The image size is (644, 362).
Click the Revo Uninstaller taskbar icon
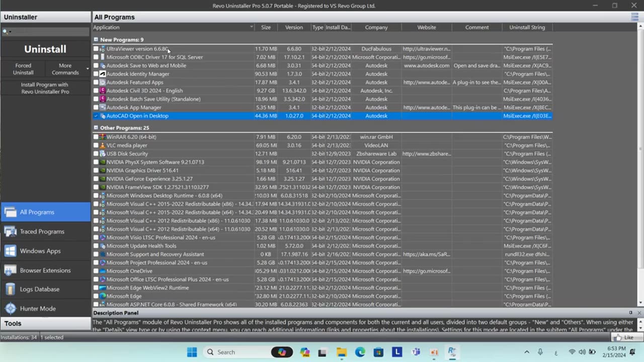coord(452,352)
